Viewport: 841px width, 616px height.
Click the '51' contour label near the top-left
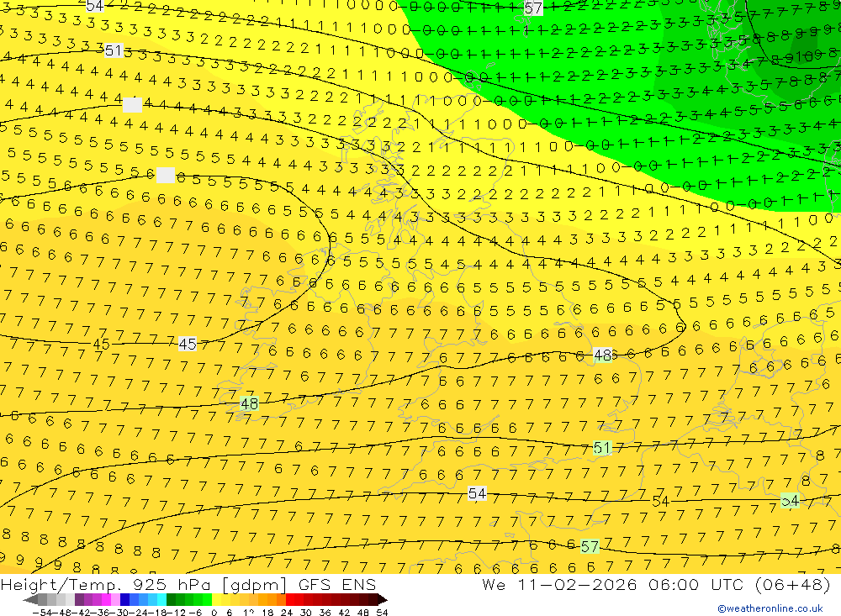[114, 50]
